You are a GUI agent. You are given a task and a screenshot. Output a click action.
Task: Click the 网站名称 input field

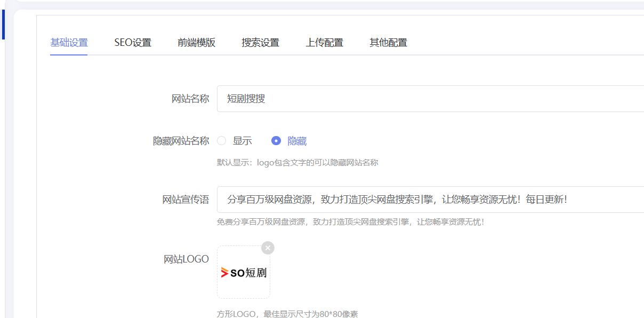pos(430,99)
